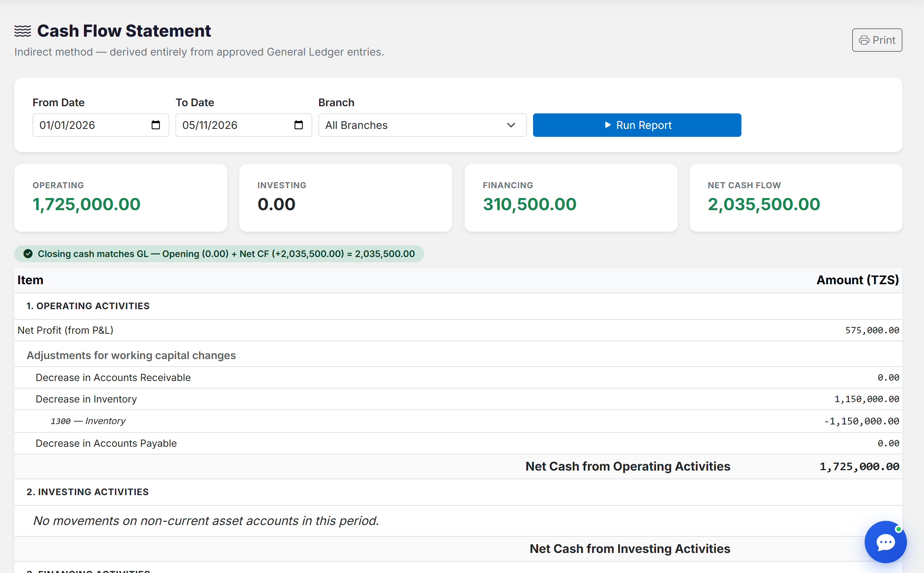Focus the To Date field 05/11/2026

(244, 125)
